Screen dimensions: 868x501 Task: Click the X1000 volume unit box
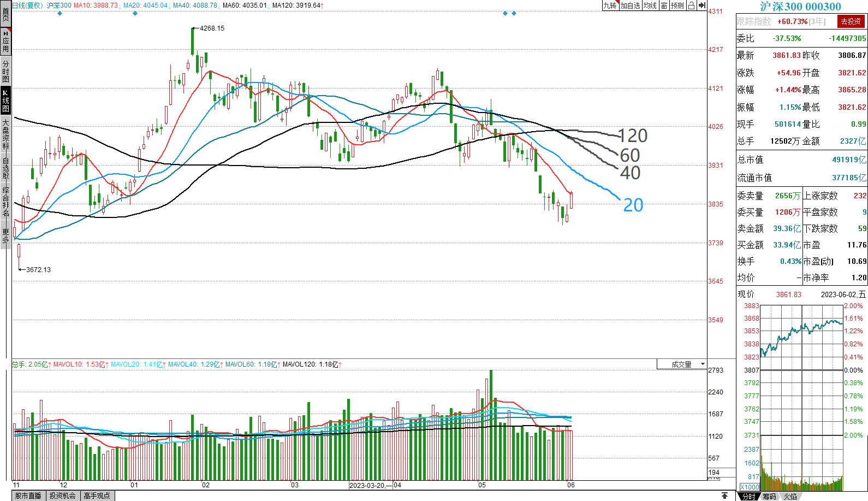(x=749, y=487)
